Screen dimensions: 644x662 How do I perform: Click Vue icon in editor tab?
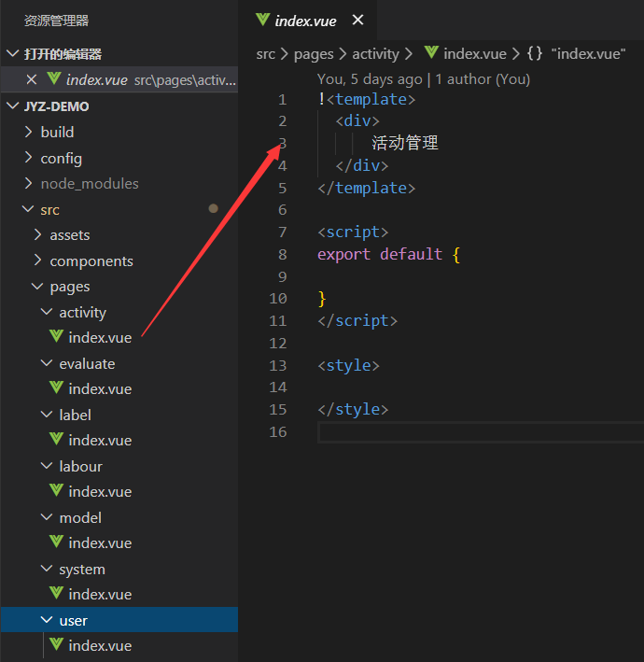pos(262,20)
